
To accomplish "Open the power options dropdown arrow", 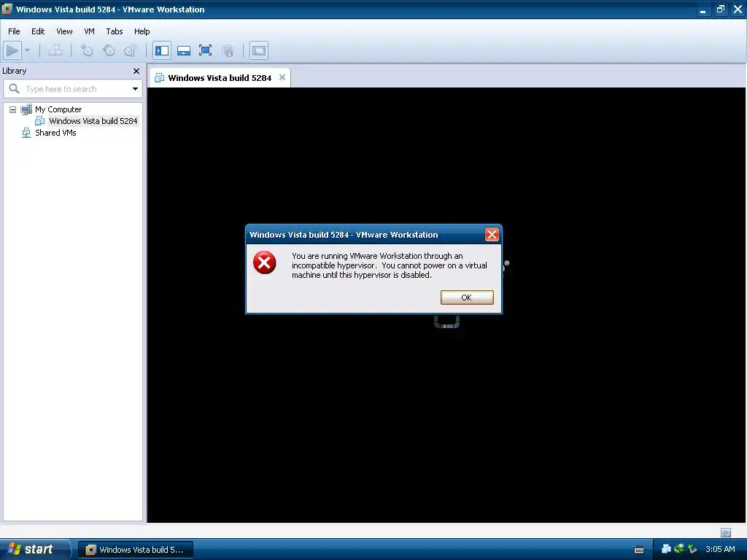I will coord(27,50).
